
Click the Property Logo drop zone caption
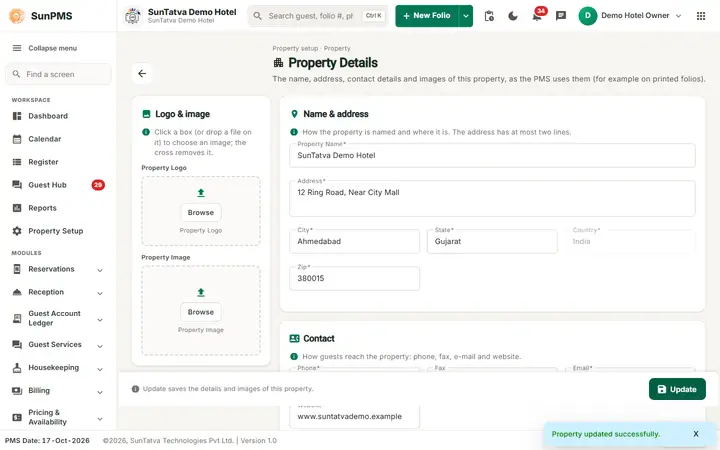pos(201,231)
